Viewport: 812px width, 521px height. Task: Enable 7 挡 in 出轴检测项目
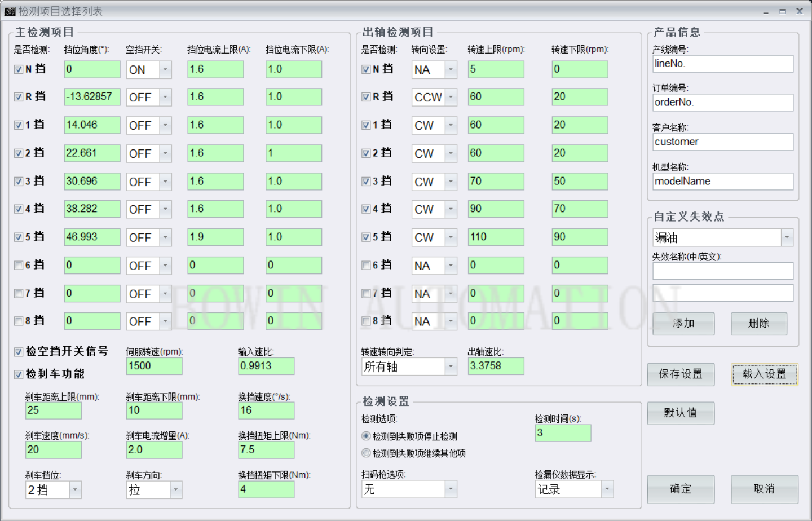pyautogui.click(x=366, y=293)
